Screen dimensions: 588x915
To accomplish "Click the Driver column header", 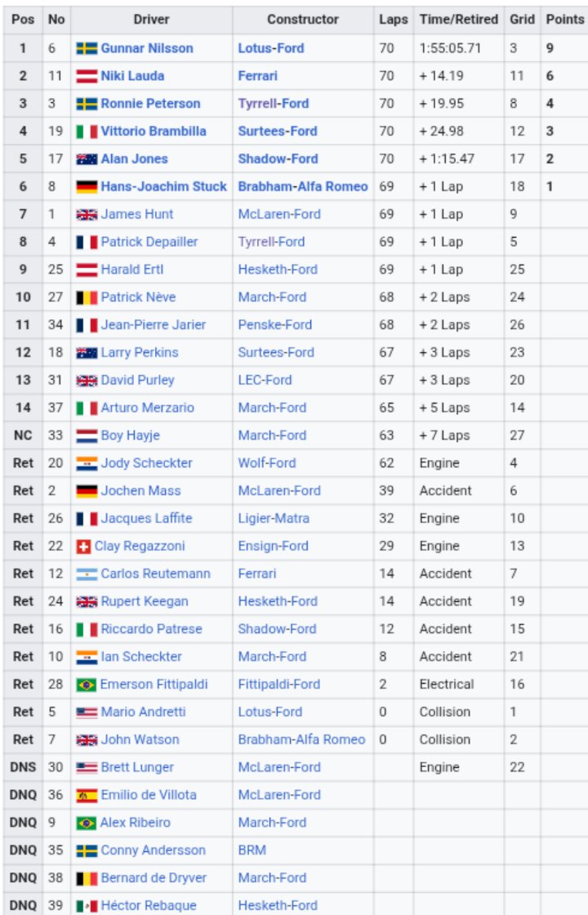I will (x=152, y=20).
